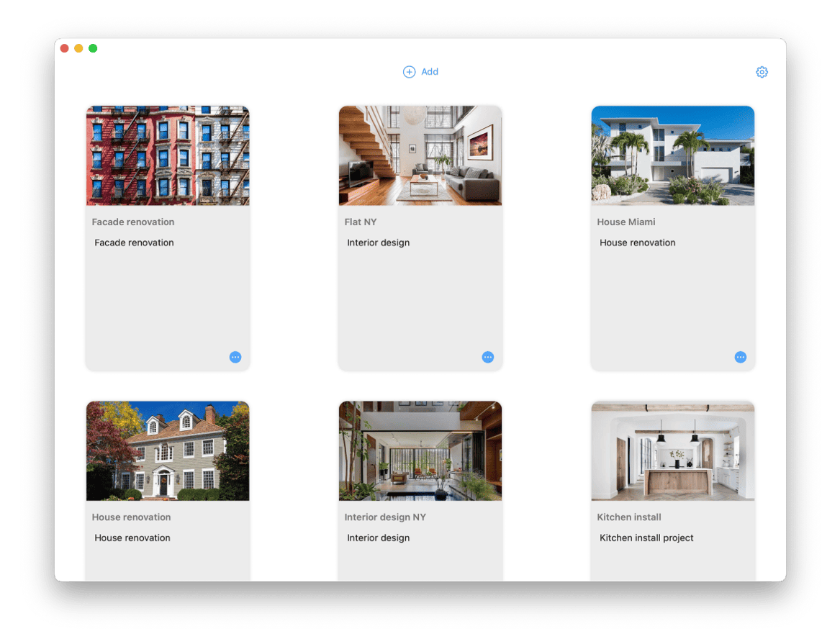Click the 'Kitchen install project' description text

click(646, 538)
